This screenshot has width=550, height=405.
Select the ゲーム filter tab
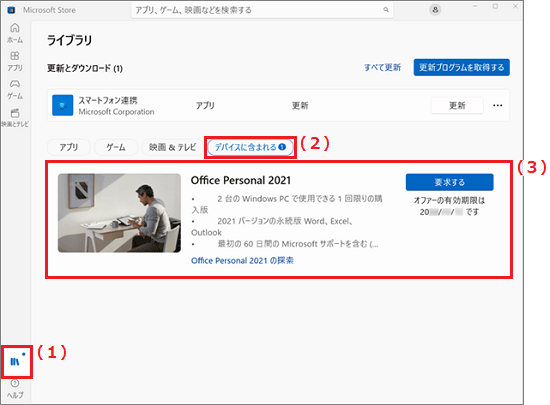[116, 147]
